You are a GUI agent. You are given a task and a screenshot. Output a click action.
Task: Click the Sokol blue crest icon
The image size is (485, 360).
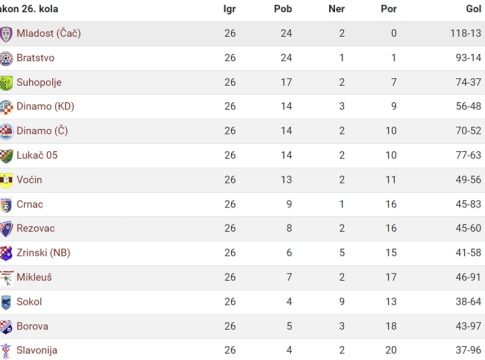pyautogui.click(x=6, y=302)
